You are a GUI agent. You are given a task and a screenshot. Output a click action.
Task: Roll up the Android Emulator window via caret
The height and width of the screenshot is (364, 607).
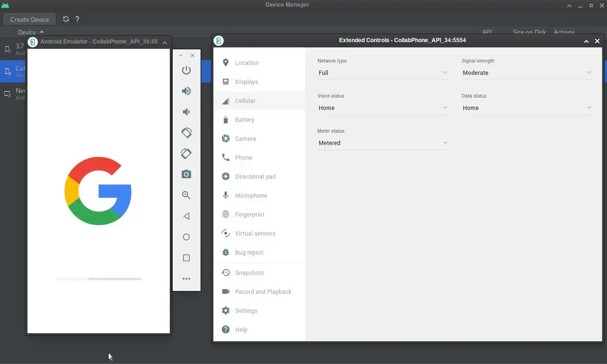165,42
